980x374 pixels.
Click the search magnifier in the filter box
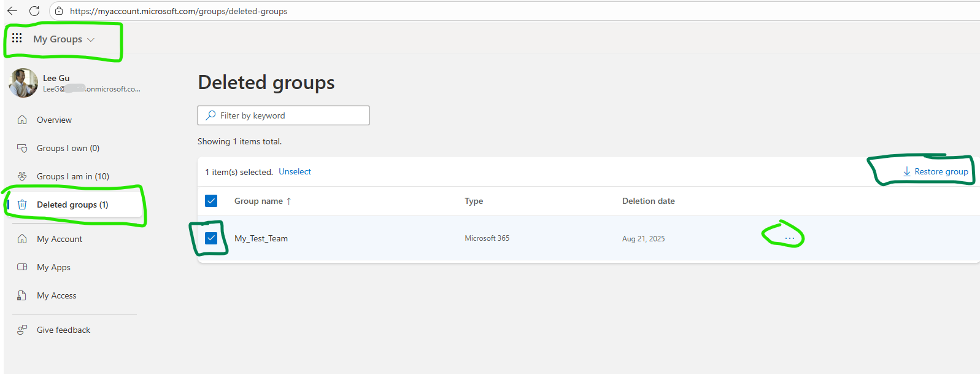point(211,115)
